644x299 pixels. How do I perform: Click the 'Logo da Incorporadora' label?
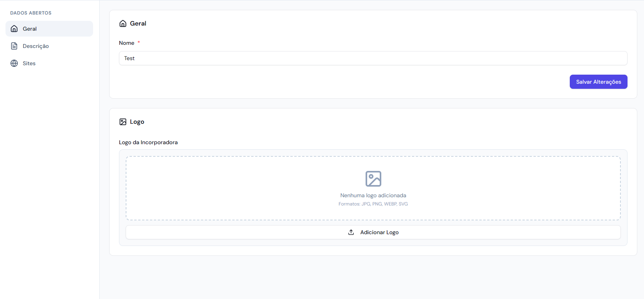coord(148,142)
